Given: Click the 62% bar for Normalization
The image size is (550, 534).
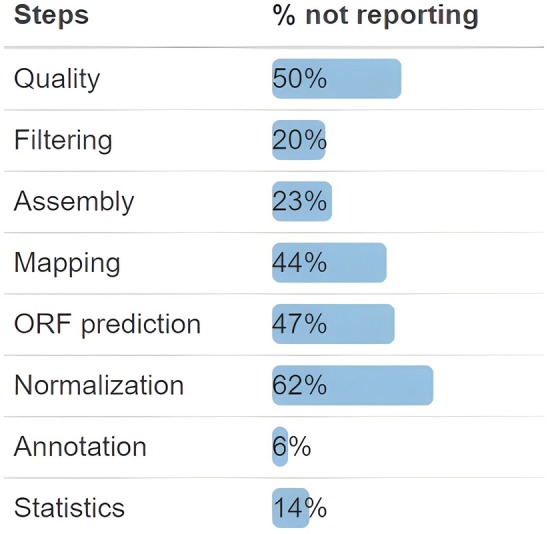Looking at the screenshot, I should [x=353, y=385].
